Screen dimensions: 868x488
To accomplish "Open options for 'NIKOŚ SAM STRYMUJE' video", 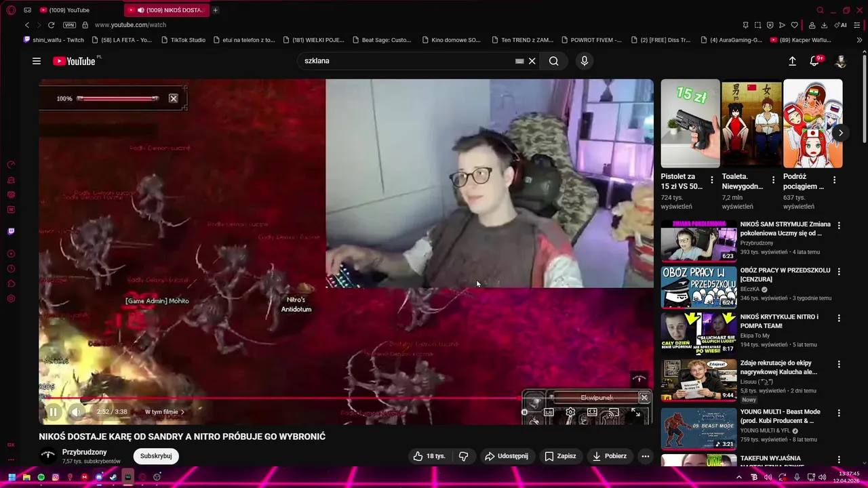I will (x=839, y=226).
